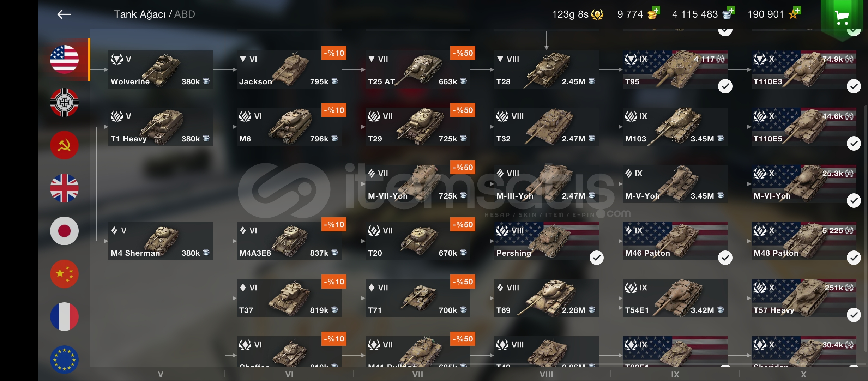
Task: Select the USA nation flag
Action: (x=64, y=59)
